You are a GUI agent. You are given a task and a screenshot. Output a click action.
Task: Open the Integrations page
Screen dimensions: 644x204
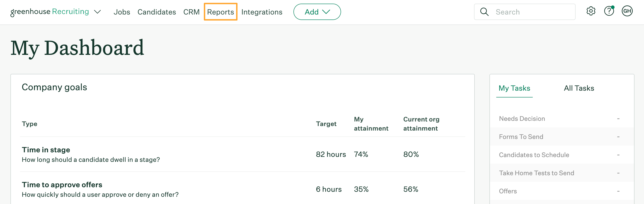(x=262, y=12)
